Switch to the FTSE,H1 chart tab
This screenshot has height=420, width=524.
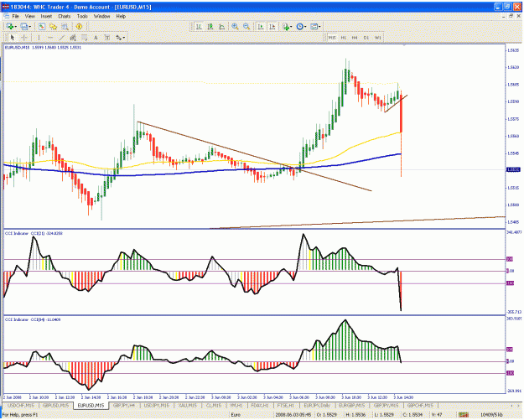click(x=285, y=405)
